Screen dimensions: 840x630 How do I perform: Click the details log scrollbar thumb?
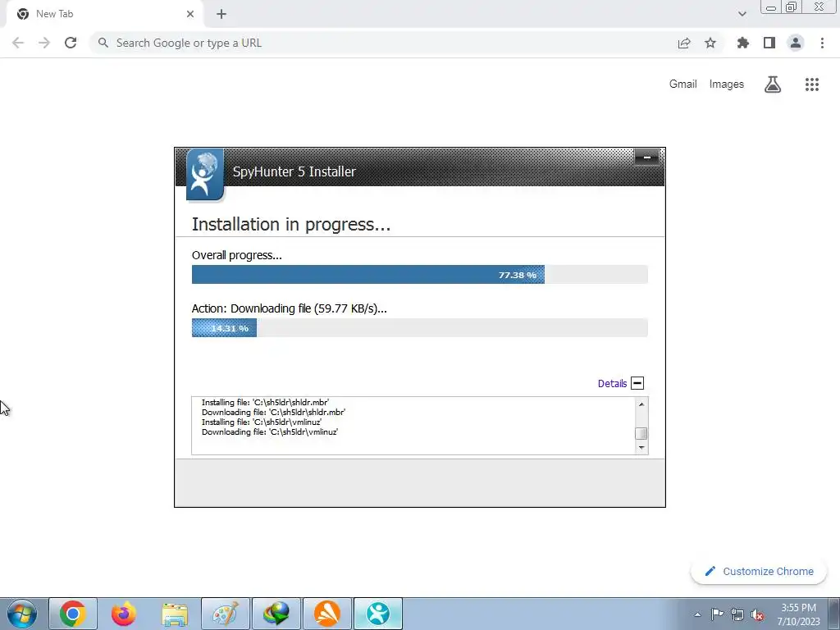point(641,433)
